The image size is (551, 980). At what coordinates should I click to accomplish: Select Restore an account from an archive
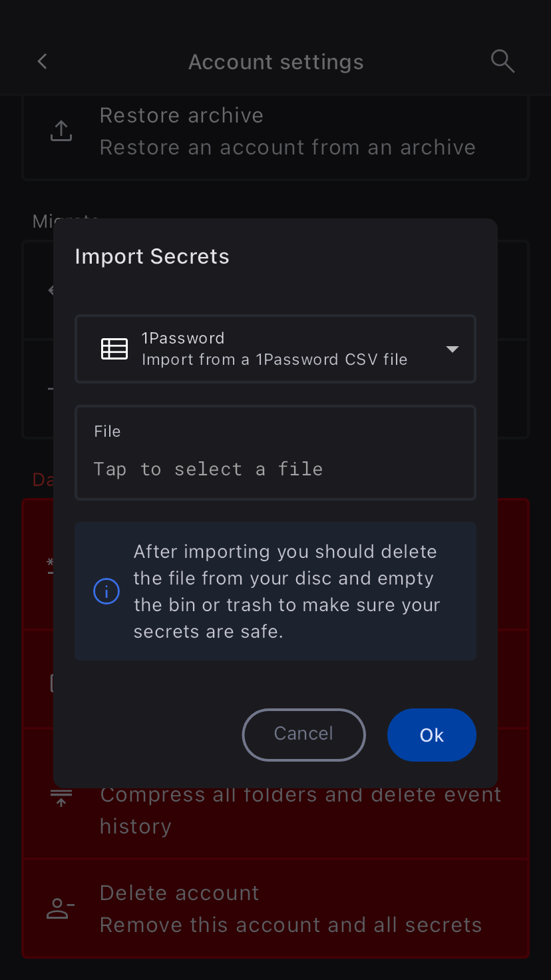pos(287,147)
